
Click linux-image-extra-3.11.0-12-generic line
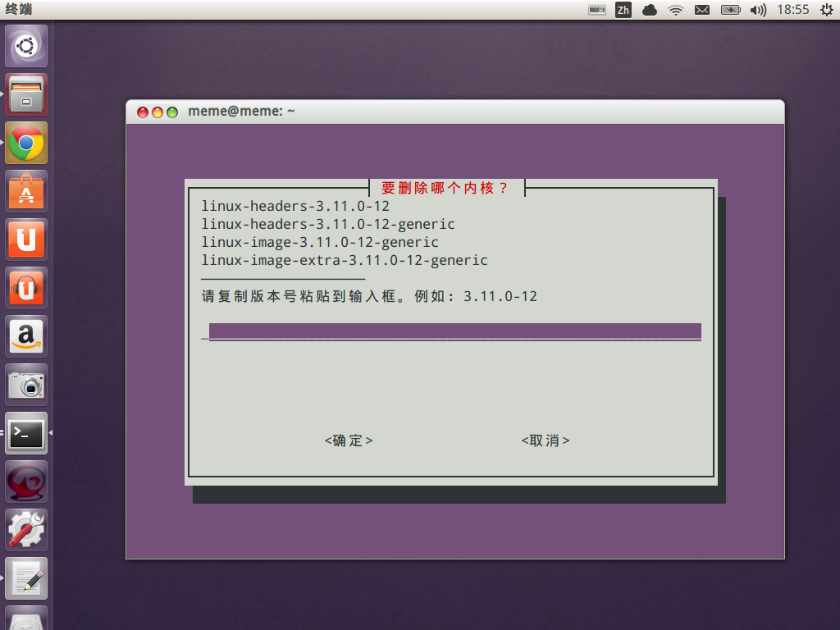(x=345, y=260)
